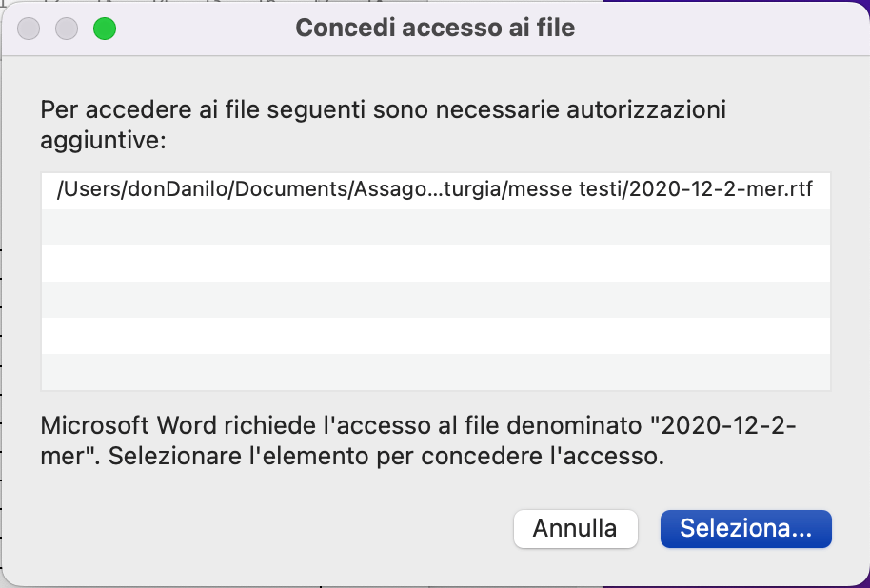870x588 pixels.
Task: Click the Microsoft Word richiede l'accesso message text
Action: 419,441
